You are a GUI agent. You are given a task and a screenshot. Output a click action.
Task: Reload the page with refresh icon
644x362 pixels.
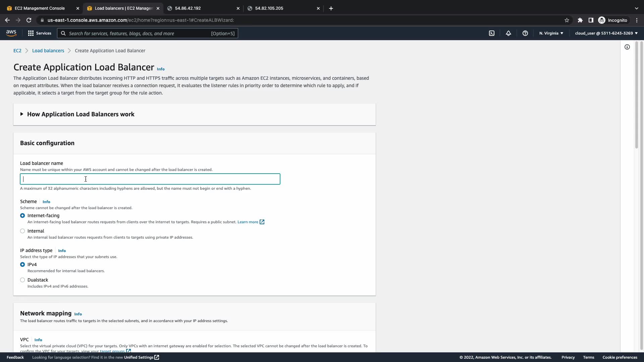pos(29,20)
